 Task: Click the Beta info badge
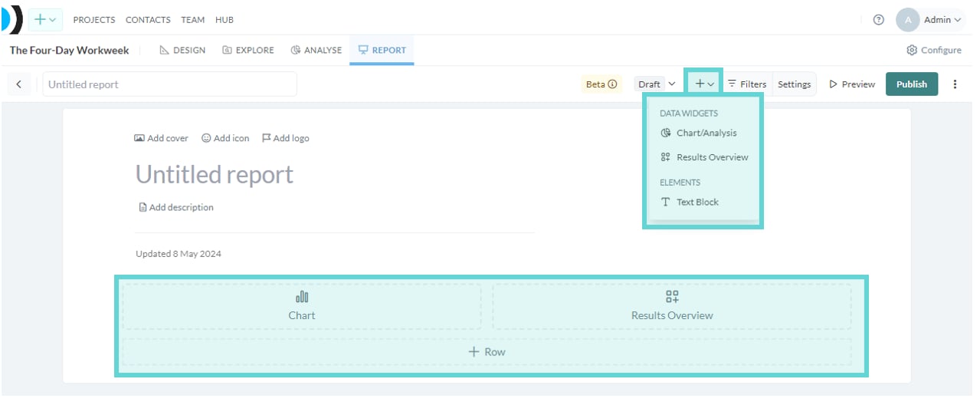pos(601,84)
